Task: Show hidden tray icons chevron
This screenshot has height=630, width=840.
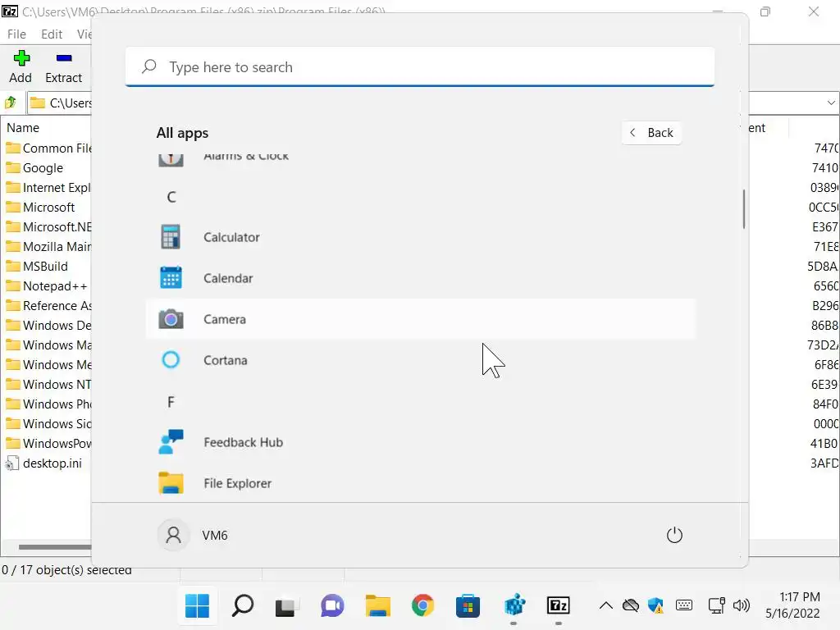Action: (x=606, y=606)
